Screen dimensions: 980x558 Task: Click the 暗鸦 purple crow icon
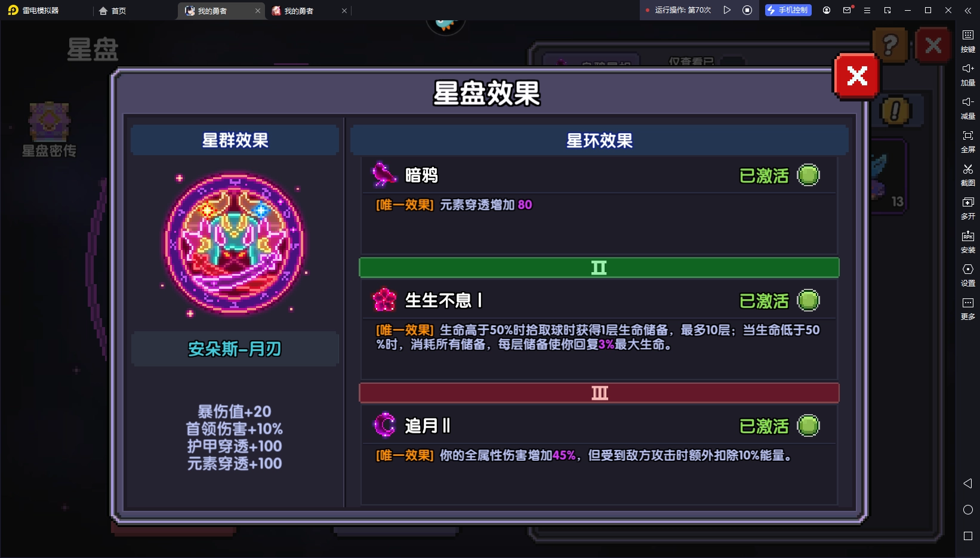coord(384,175)
